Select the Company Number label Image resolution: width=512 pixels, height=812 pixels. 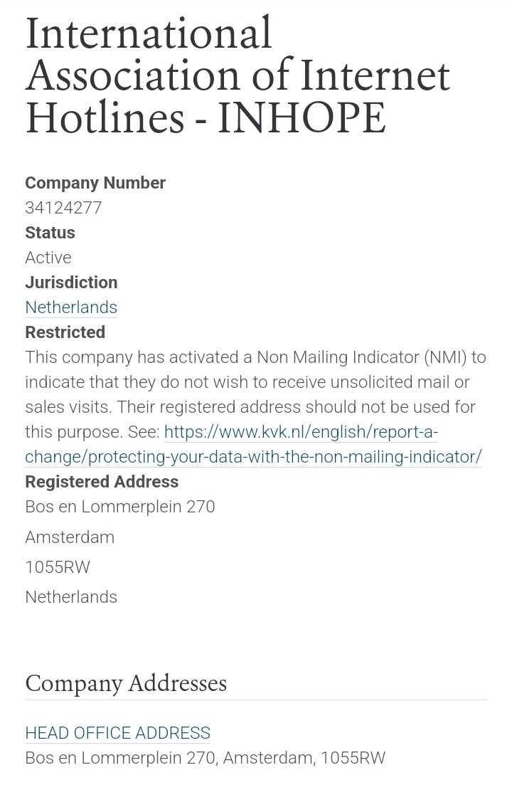[x=95, y=183]
